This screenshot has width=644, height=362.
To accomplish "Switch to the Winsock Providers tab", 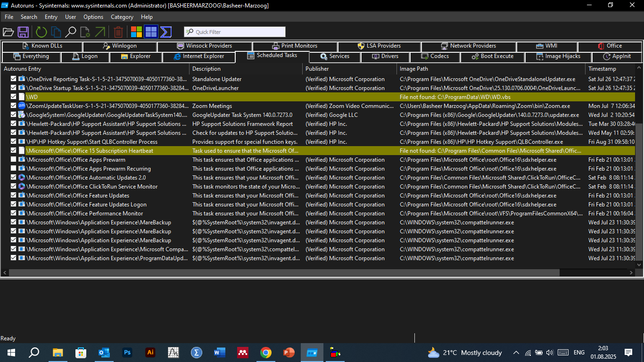I will [204, 46].
